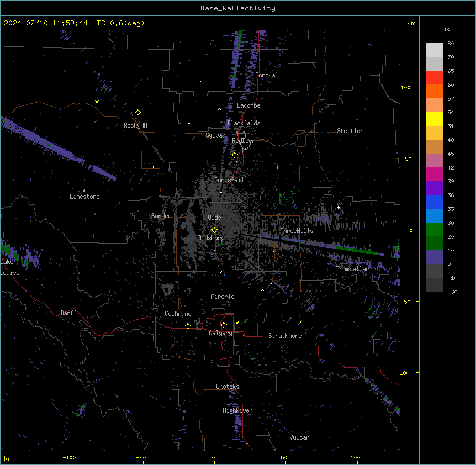
Task: Click the yellow V marker northwest of RockyMH
Action: coord(97,102)
